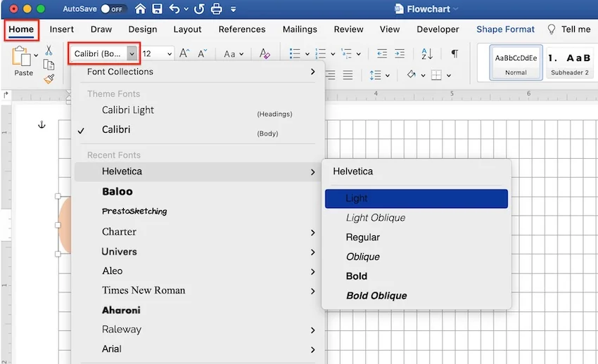The height and width of the screenshot is (364, 598).
Task: Decrease font size with smaller A icon
Action: click(x=202, y=53)
